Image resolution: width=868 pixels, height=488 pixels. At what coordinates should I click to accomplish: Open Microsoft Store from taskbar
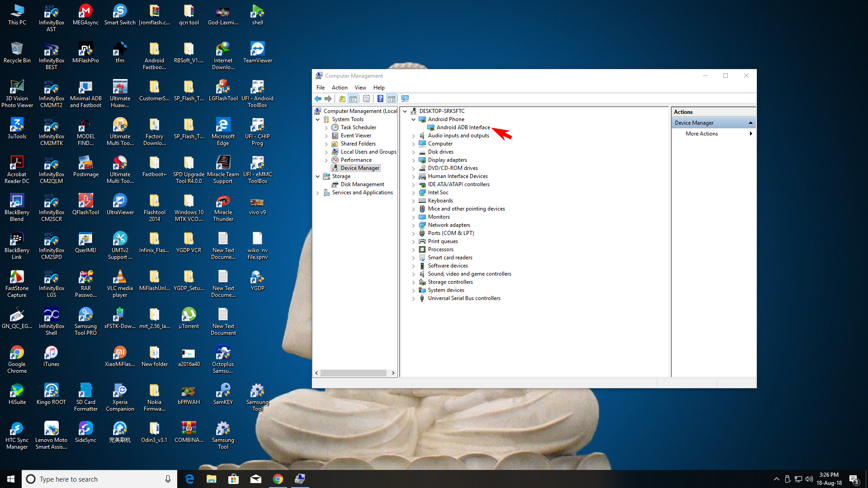coord(233,479)
